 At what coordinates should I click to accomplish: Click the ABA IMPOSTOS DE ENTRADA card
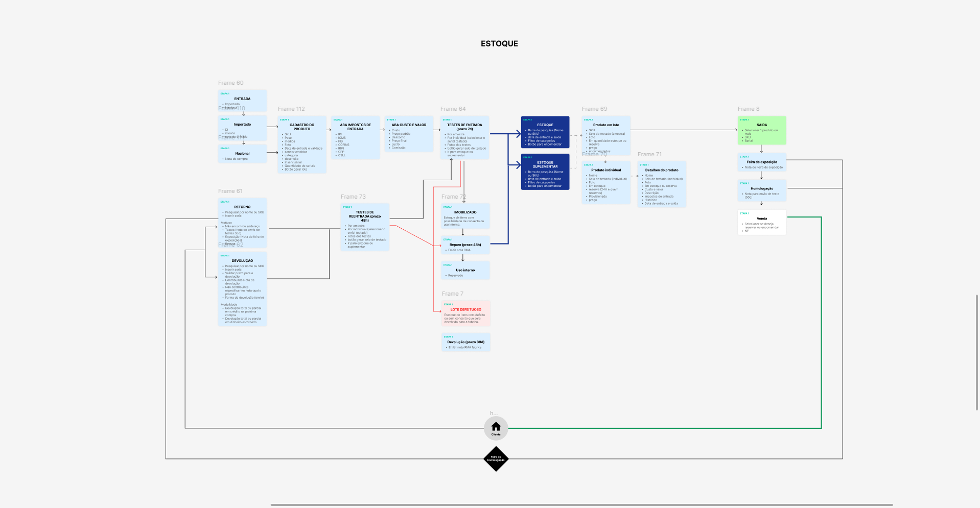point(355,138)
